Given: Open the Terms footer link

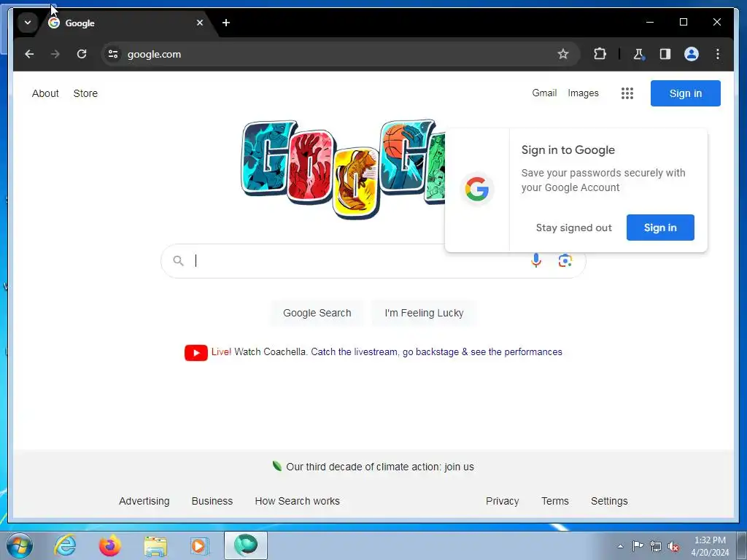Looking at the screenshot, I should [555, 501].
